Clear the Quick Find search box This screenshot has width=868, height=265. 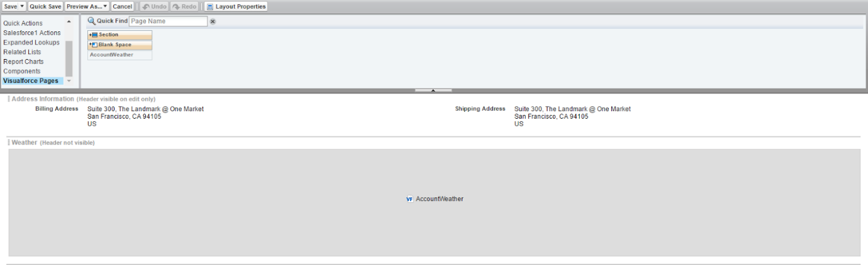click(213, 21)
